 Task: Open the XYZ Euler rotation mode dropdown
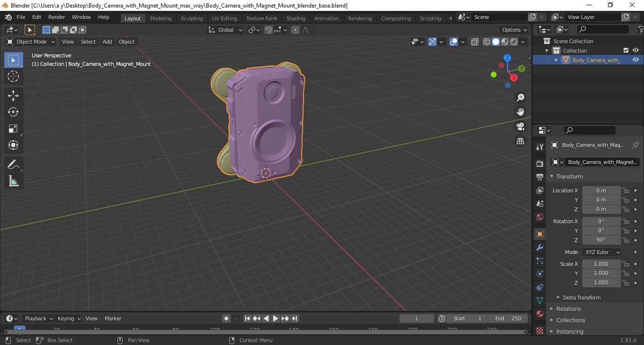click(x=601, y=252)
